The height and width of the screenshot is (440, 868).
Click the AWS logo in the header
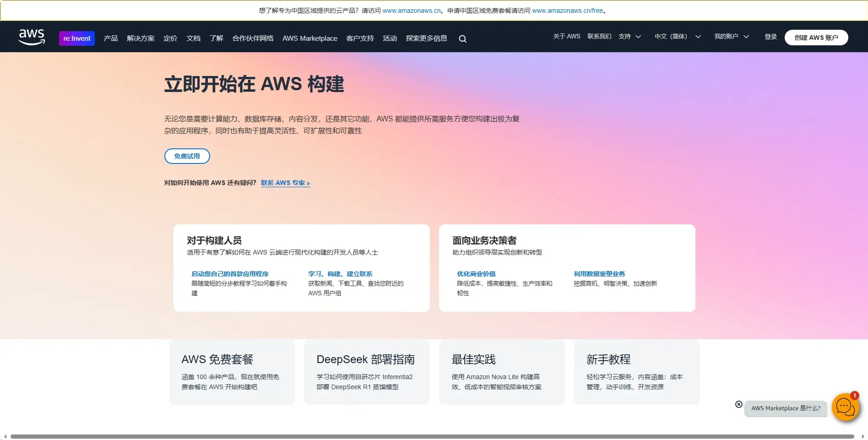(x=32, y=37)
